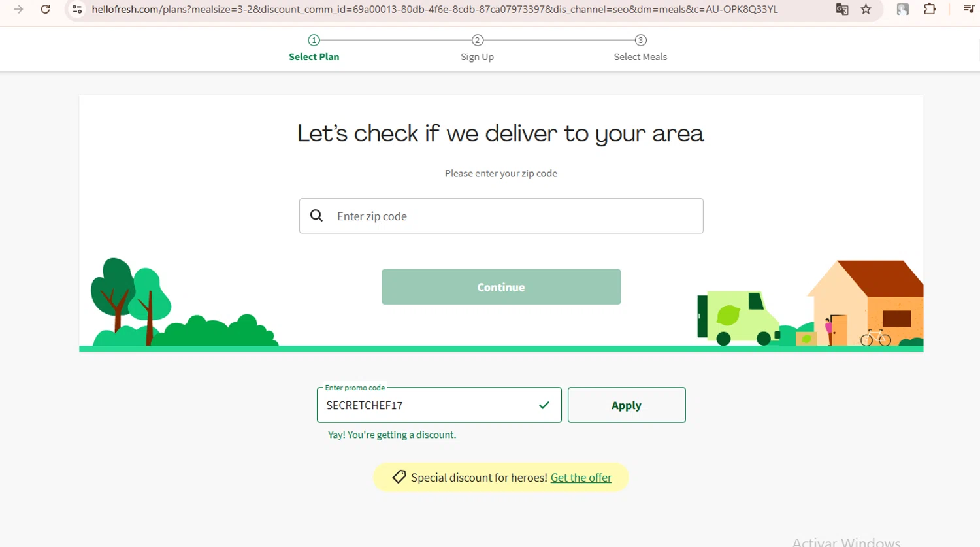Viewport: 980px width, 547px height.
Task: Open site information icon in the address bar
Action: tap(77, 9)
